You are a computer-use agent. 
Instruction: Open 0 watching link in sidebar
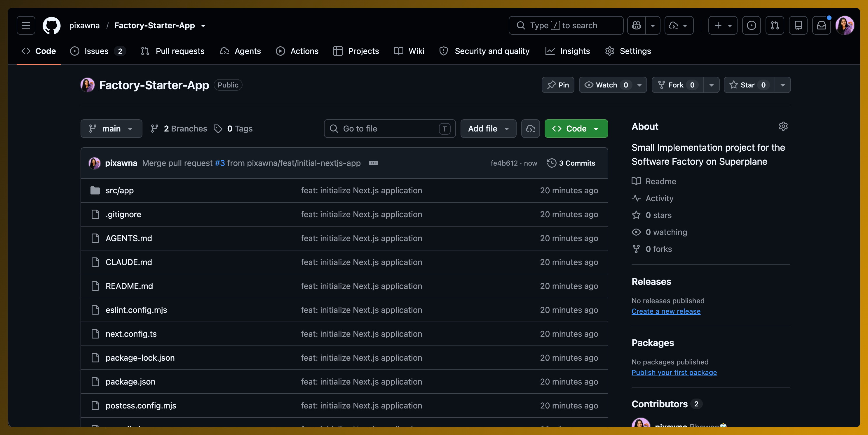(659, 232)
